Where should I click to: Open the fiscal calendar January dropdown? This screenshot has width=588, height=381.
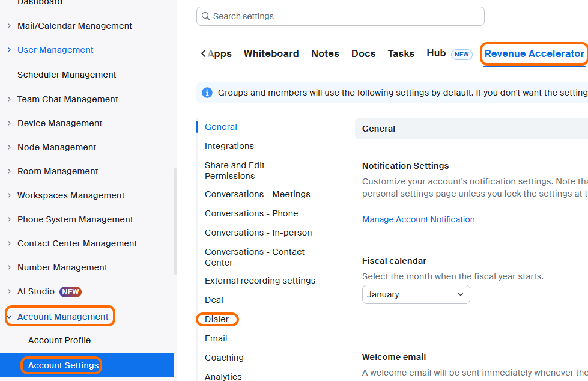[416, 294]
